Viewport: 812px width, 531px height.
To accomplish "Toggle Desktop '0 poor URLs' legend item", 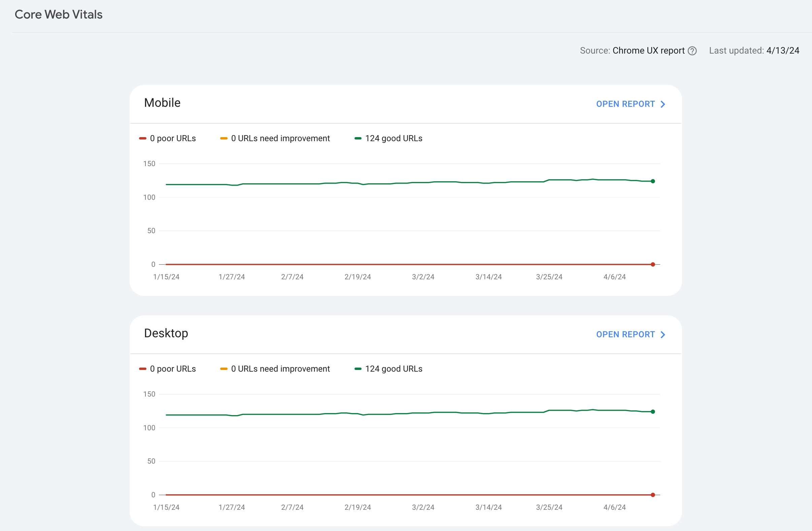I will click(168, 369).
